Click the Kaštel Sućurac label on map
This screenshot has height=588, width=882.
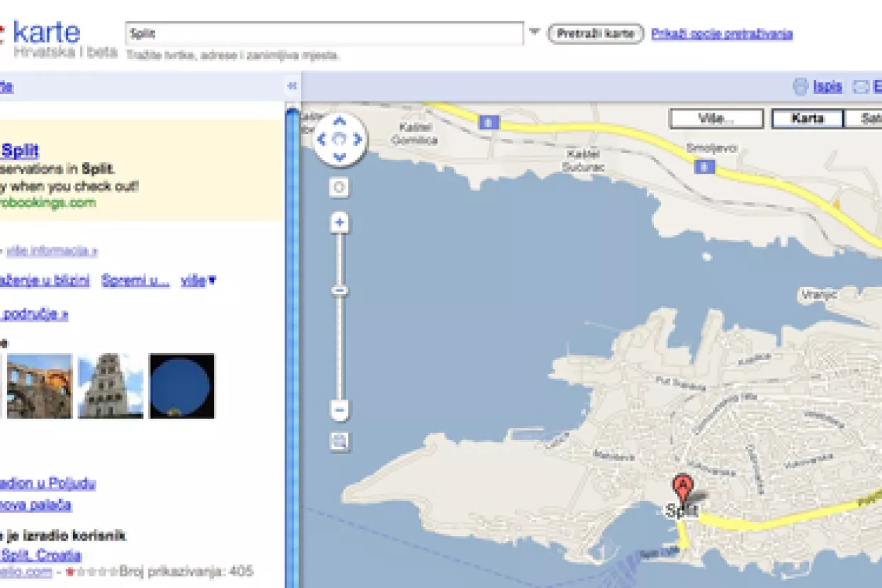click(584, 159)
